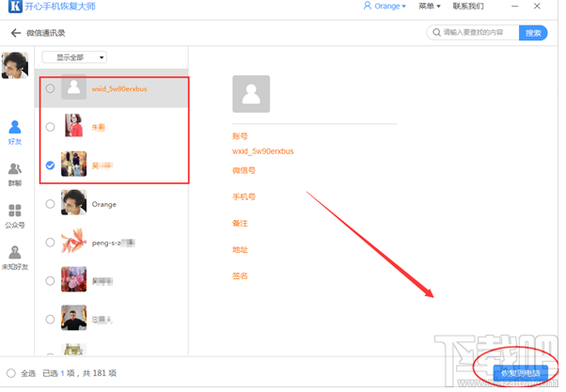Viewport: 566px width, 392px height.
Task: Click the Orange account user icon
Action: point(367,6)
